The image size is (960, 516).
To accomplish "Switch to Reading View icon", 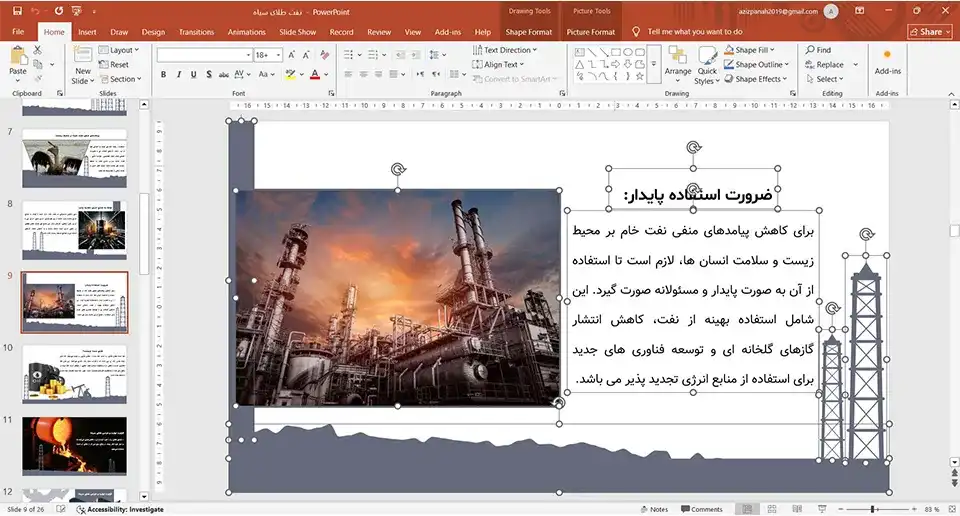I will 797,509.
